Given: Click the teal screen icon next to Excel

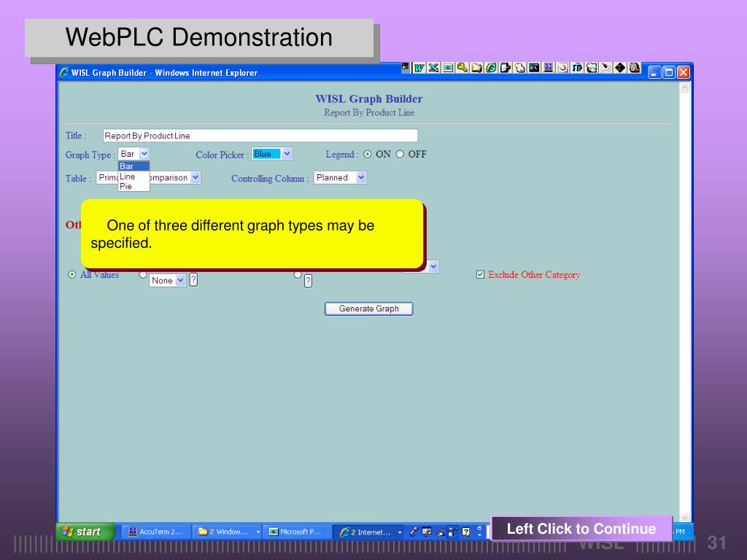Looking at the screenshot, I should pyautogui.click(x=448, y=68).
